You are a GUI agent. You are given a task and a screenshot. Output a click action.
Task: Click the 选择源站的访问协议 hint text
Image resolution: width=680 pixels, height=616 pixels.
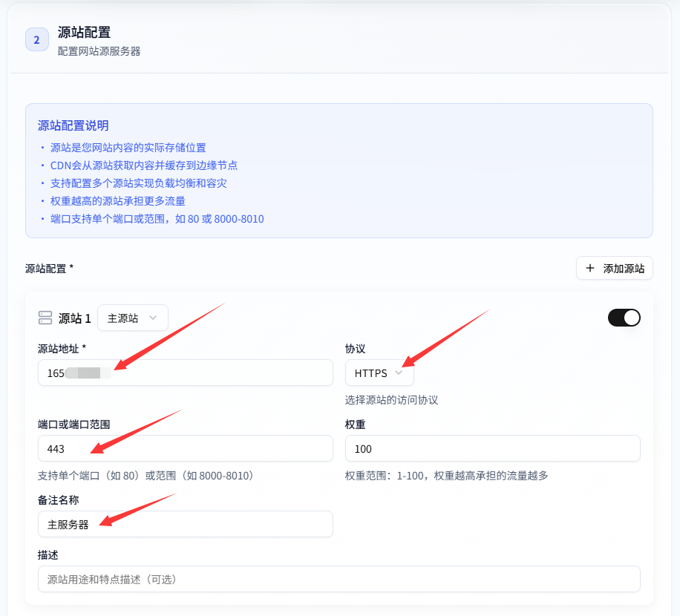tap(391, 400)
